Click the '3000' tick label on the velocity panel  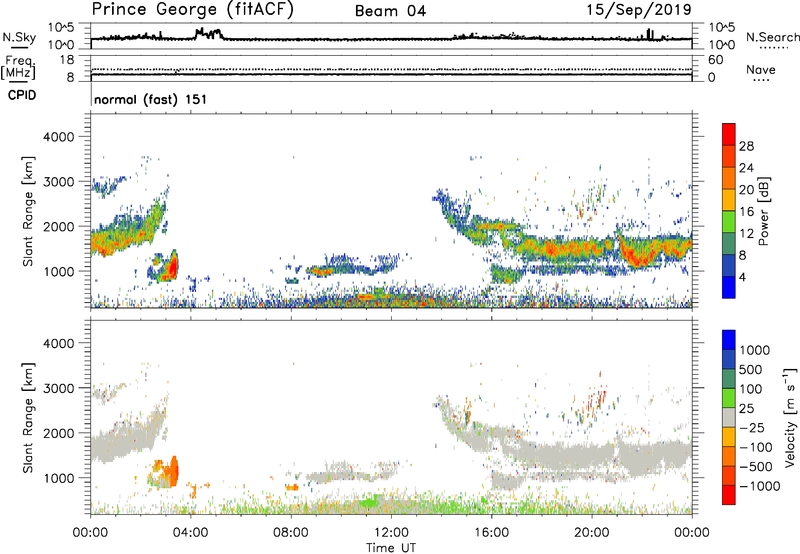pos(58,388)
